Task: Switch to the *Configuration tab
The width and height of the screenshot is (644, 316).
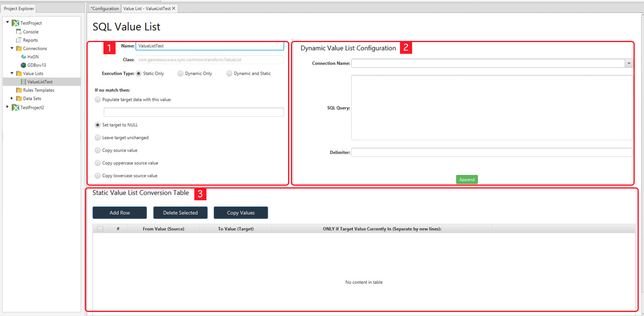Action: (x=105, y=8)
